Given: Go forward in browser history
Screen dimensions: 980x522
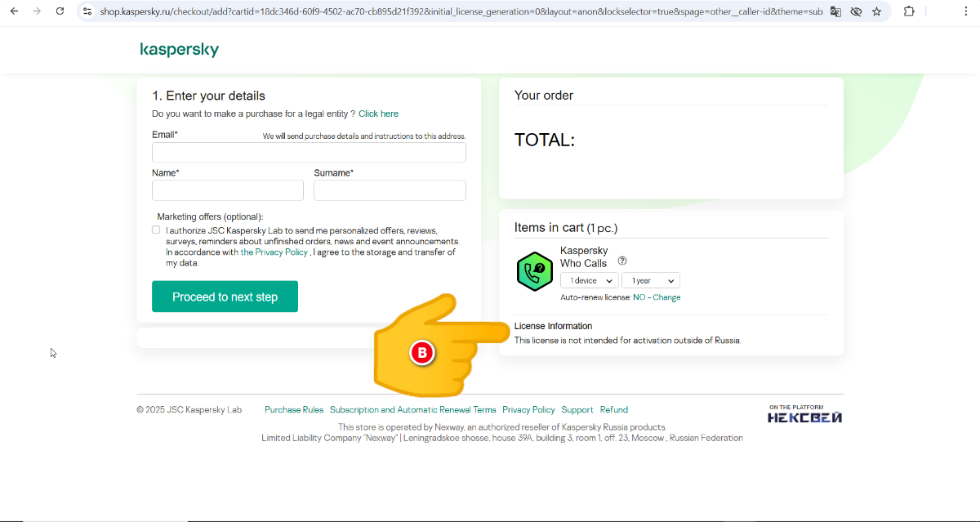Looking at the screenshot, I should (x=37, y=11).
